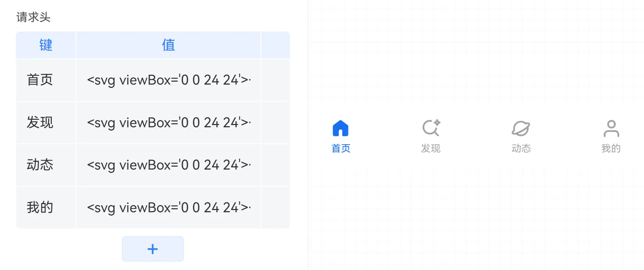The image size is (644, 270).
Task: Click the plus icon to add row
Action: (153, 249)
